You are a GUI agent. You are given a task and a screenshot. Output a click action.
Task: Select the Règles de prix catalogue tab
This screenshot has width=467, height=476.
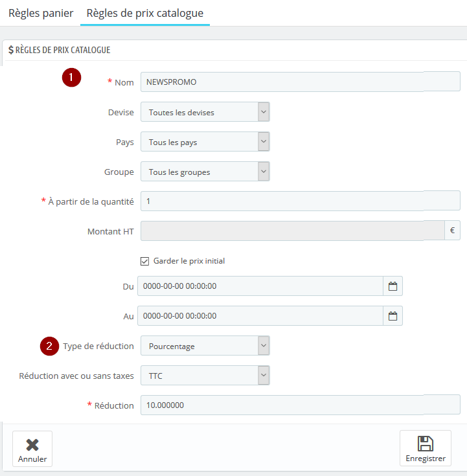(145, 13)
